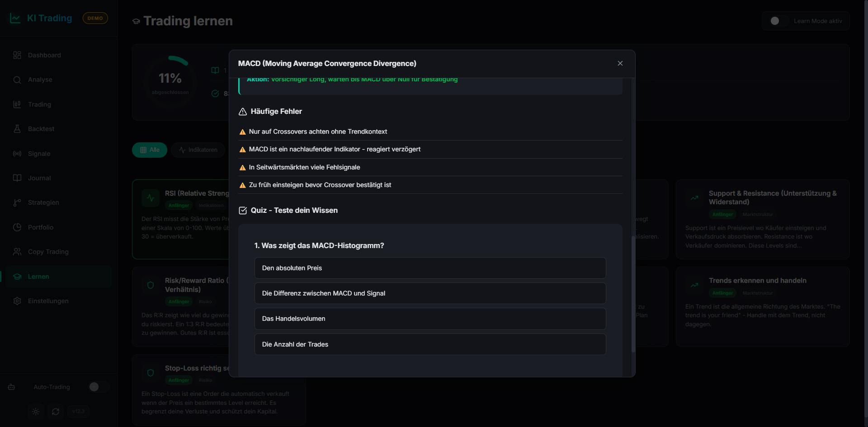868x427 pixels.
Task: Click the refresh icon in sidebar footer
Action: [x=56, y=411]
